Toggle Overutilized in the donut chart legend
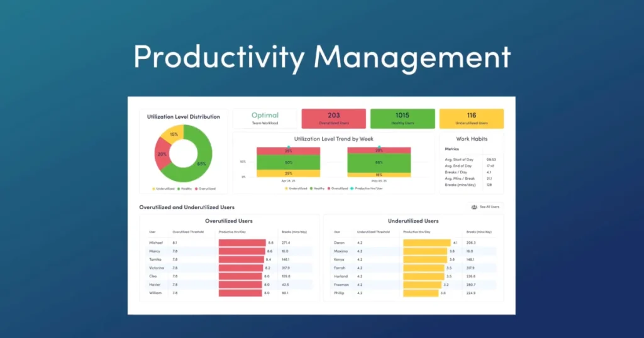644x338 pixels. click(x=206, y=188)
